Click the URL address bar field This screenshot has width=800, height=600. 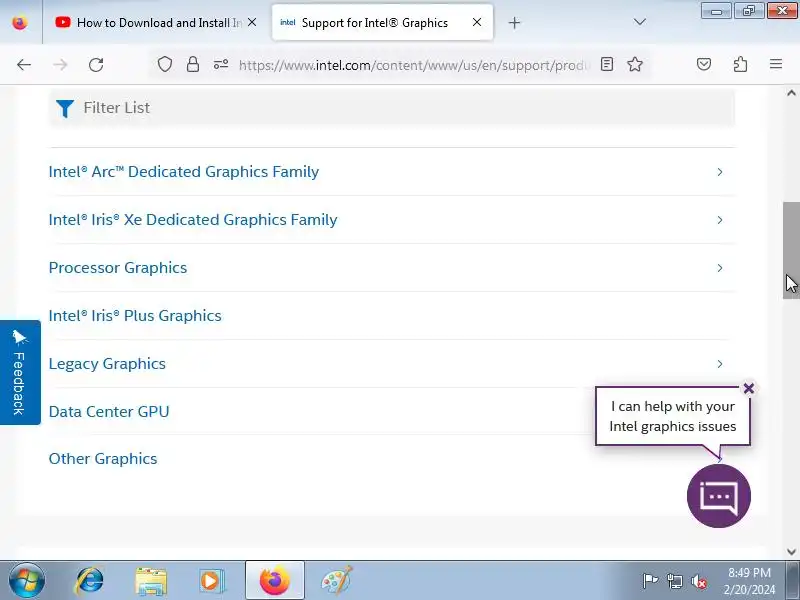tap(413, 65)
